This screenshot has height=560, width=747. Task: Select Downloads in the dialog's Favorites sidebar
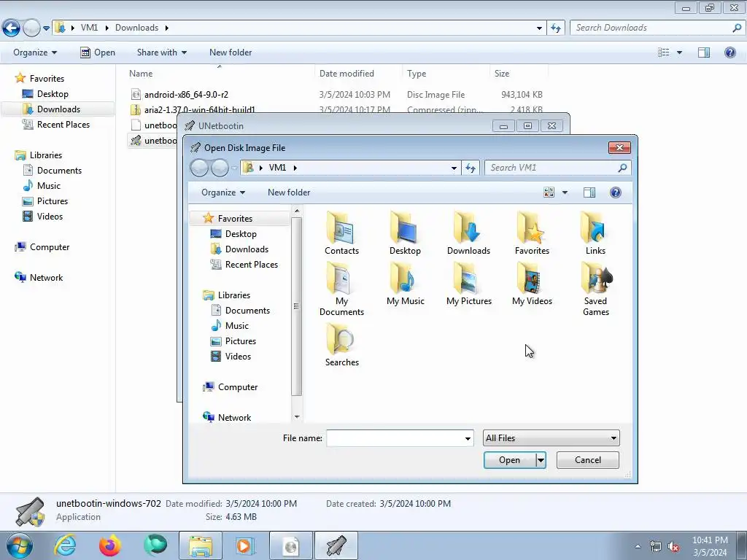(x=247, y=249)
